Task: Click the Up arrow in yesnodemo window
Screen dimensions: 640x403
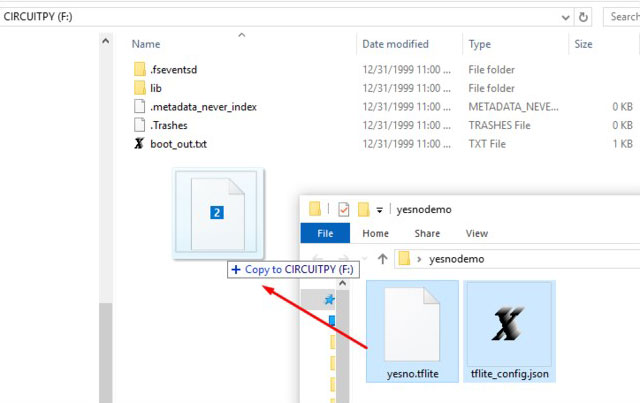Action: [x=382, y=259]
